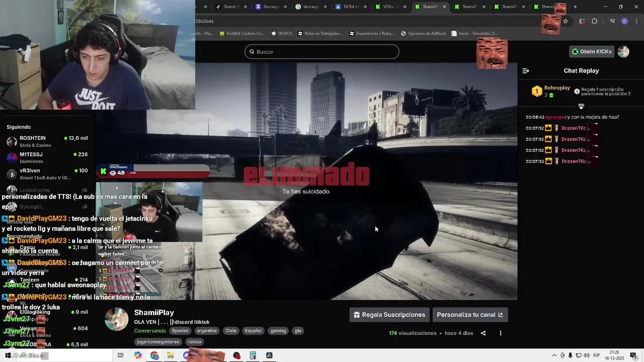Open the Windows Start menu
The image size is (644, 362).
(x=8, y=355)
